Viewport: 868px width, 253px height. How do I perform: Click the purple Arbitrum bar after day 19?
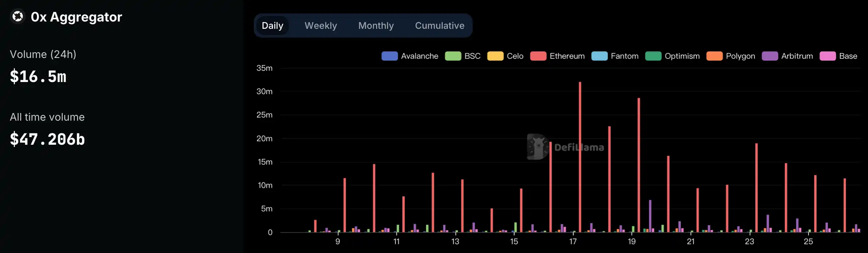[x=650, y=216]
